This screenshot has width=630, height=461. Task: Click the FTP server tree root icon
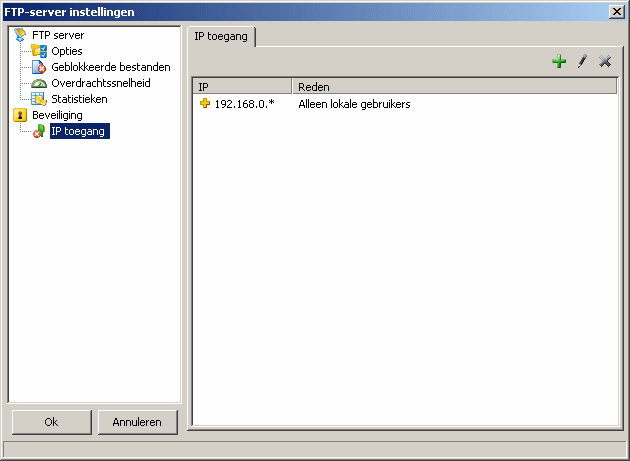tap(20, 35)
